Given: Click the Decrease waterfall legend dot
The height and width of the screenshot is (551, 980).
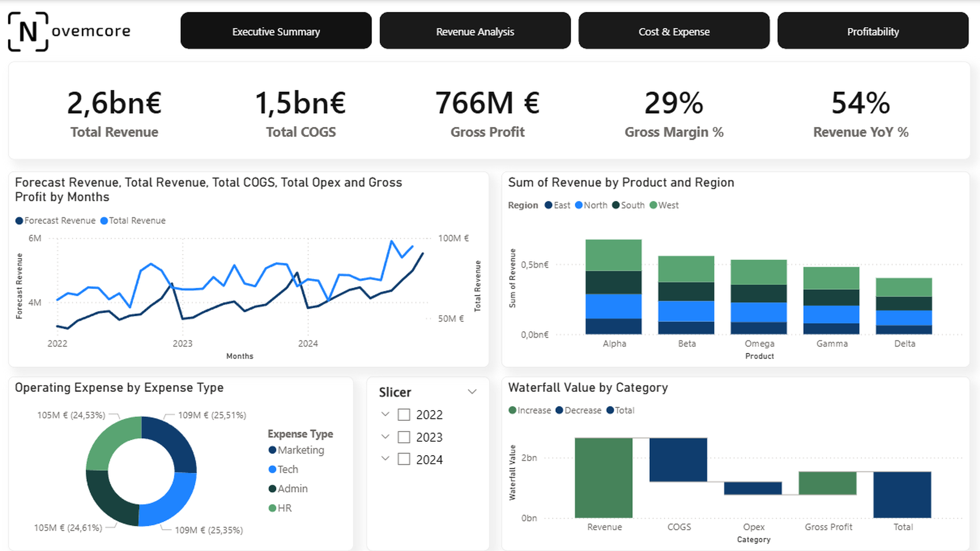Looking at the screenshot, I should coord(559,410).
